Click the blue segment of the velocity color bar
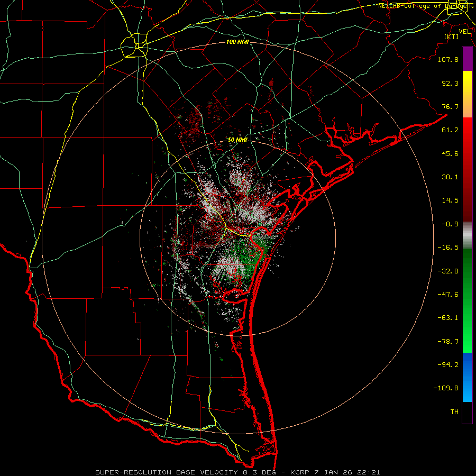Viewport: 476px width, 476px height. pos(467,377)
